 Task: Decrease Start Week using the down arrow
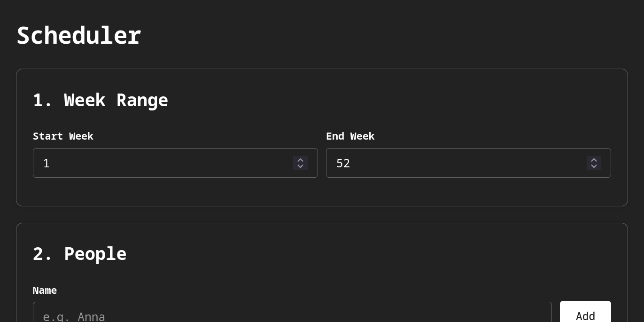point(300,166)
